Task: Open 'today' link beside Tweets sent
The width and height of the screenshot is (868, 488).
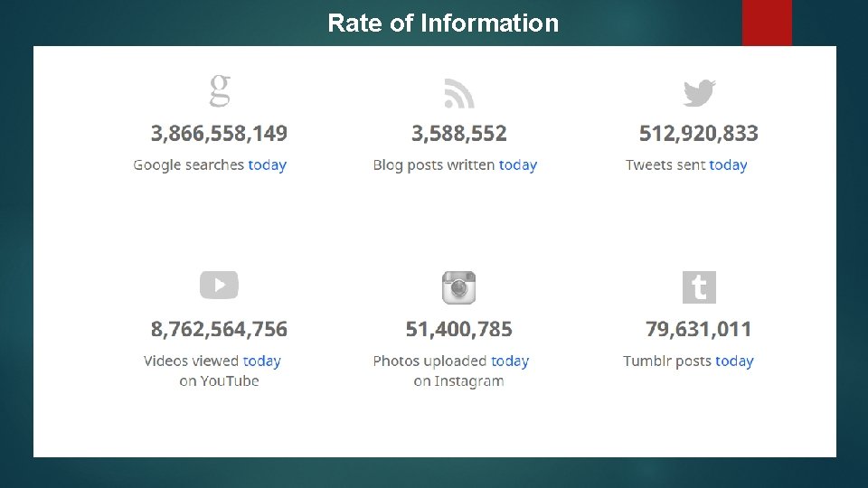Action: pyautogui.click(x=728, y=165)
